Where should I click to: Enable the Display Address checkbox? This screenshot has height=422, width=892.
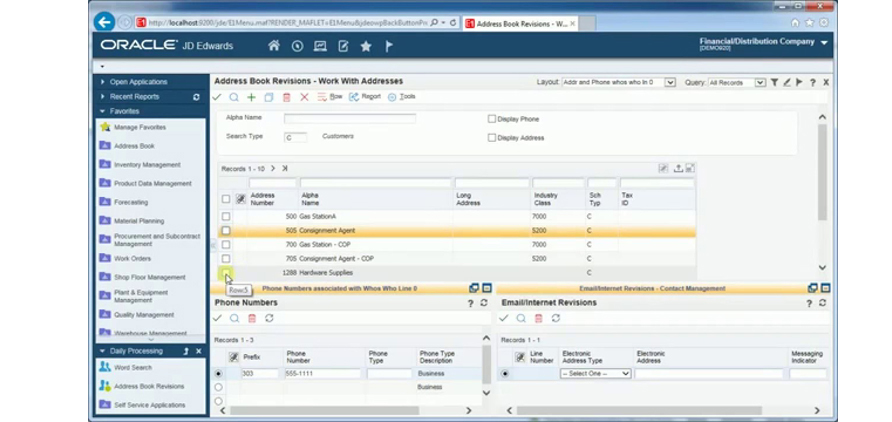coord(492,138)
